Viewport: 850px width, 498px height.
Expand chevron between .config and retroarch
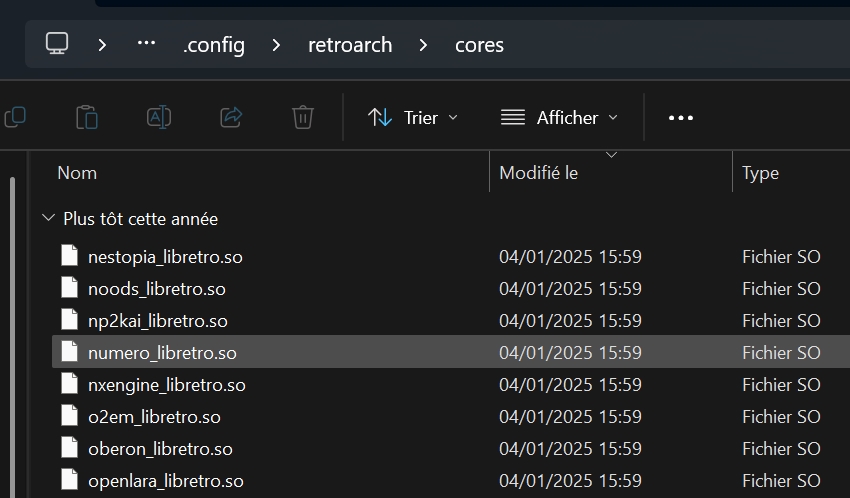point(276,45)
